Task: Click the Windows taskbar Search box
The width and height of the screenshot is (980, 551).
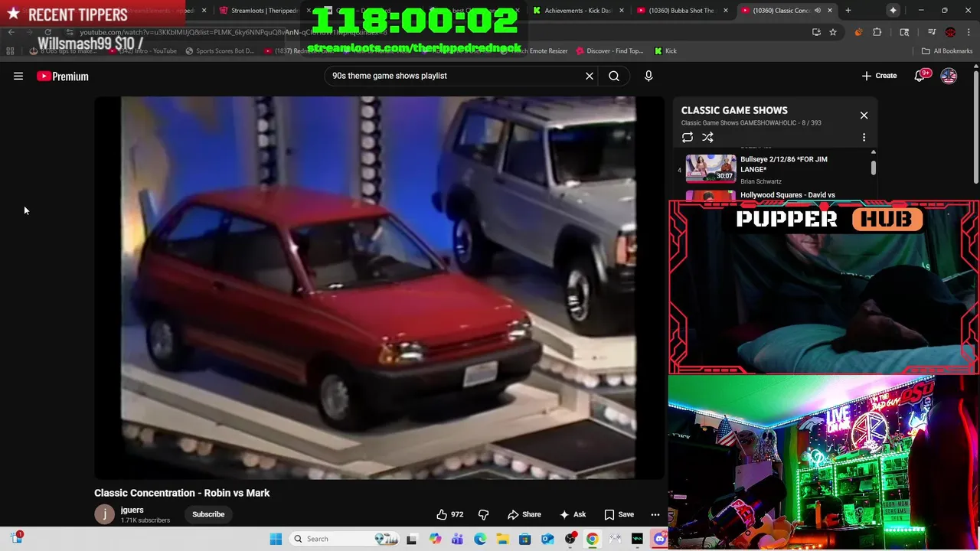Action: coord(344,539)
